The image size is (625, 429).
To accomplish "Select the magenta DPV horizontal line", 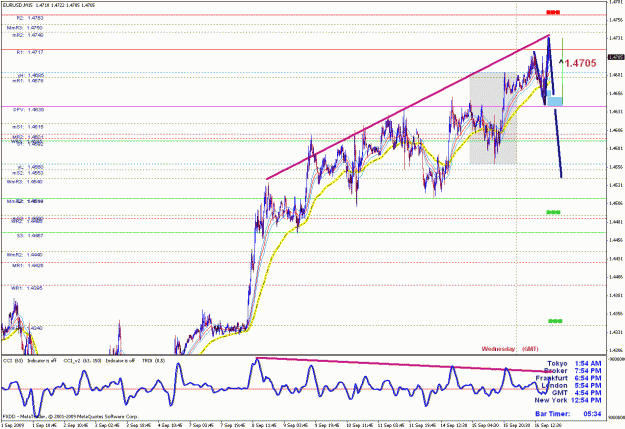I will 303,106.
